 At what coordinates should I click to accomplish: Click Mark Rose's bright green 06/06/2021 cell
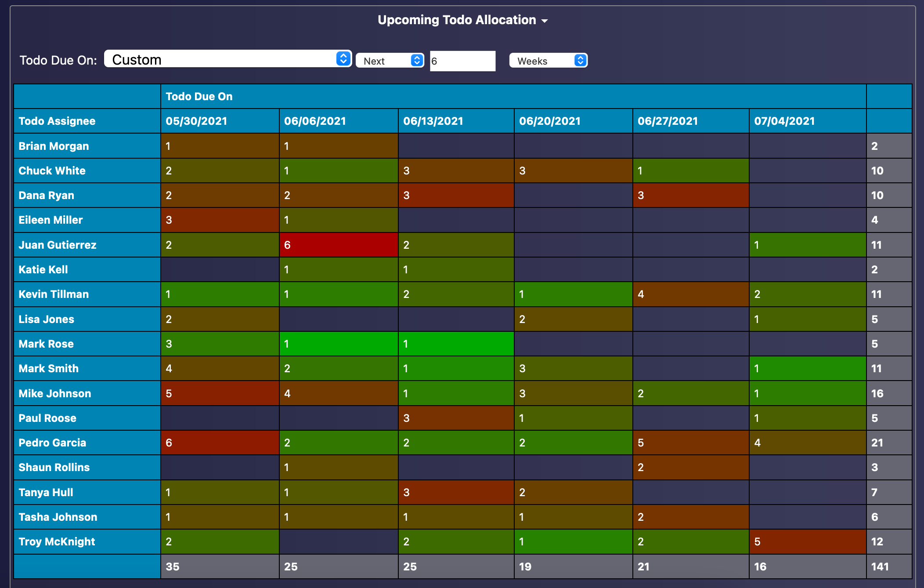[339, 344]
